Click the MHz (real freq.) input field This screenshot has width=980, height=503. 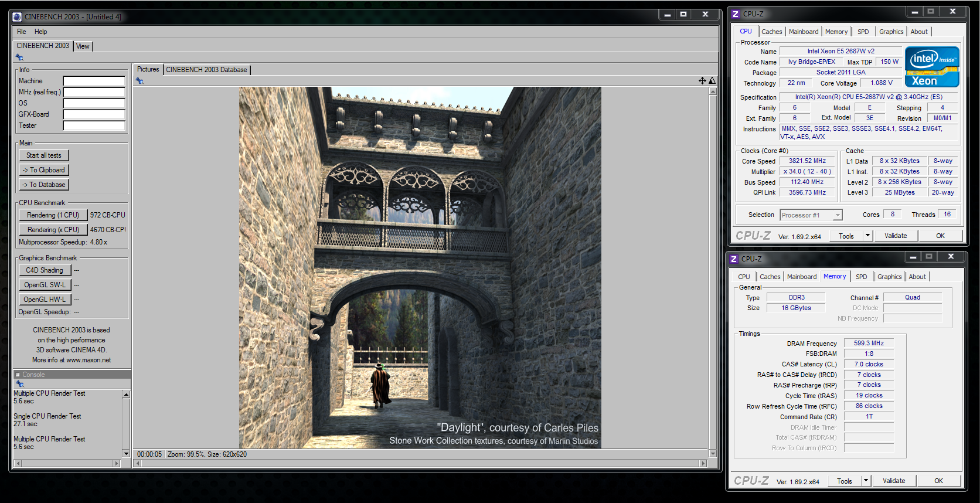(x=94, y=92)
